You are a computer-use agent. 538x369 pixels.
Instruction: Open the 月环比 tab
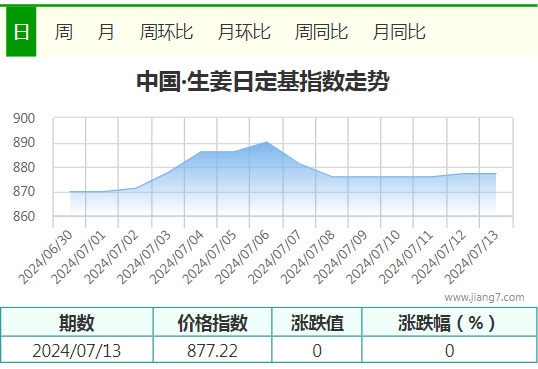pos(244,32)
